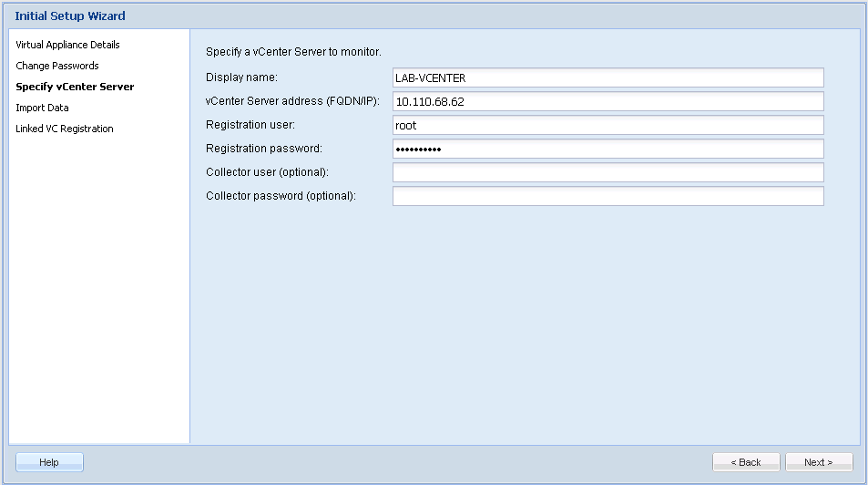Screen dimensions: 868x485
Task: Open the Virtual Appliance Details step
Action: tap(67, 45)
